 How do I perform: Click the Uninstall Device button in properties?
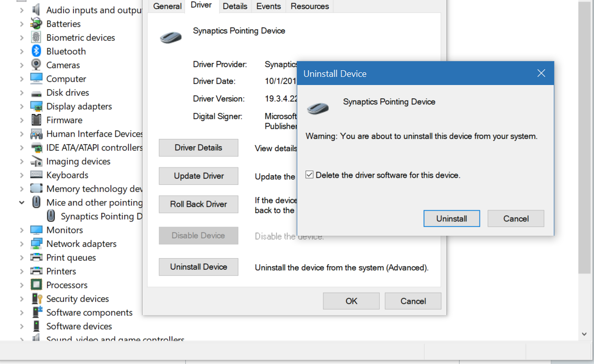tap(199, 267)
